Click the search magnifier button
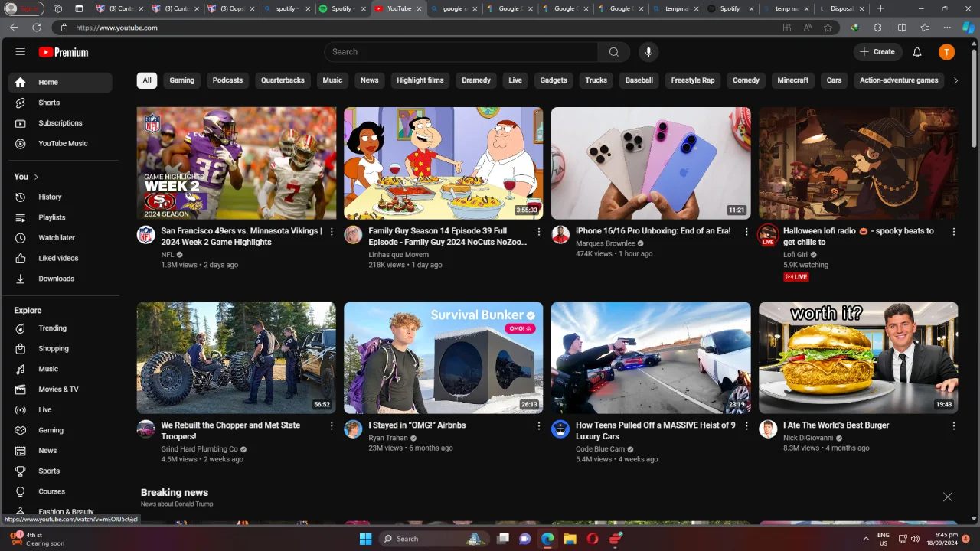 613,52
